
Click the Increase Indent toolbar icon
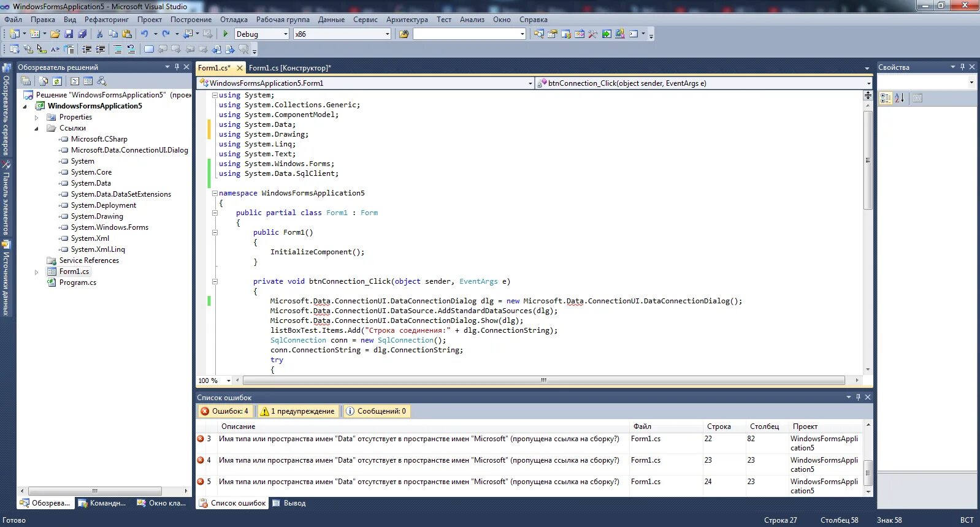pyautogui.click(x=101, y=49)
